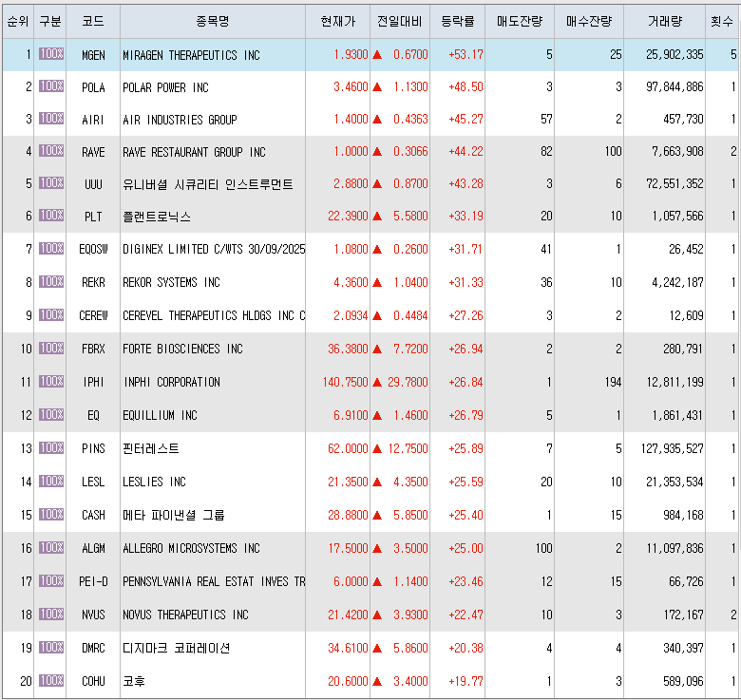Select POLAR POWER INC stock name
Screen dimensions: 741x700
pyautogui.click(x=165, y=87)
